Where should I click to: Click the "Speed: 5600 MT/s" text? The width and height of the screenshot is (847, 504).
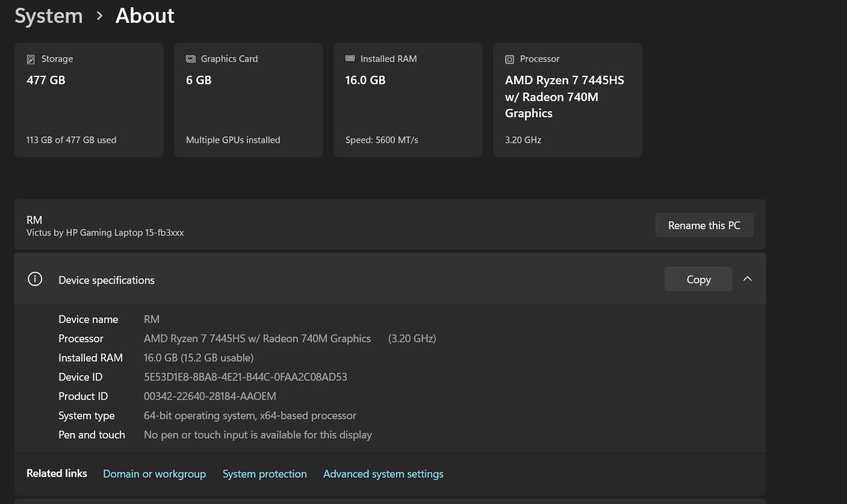382,140
